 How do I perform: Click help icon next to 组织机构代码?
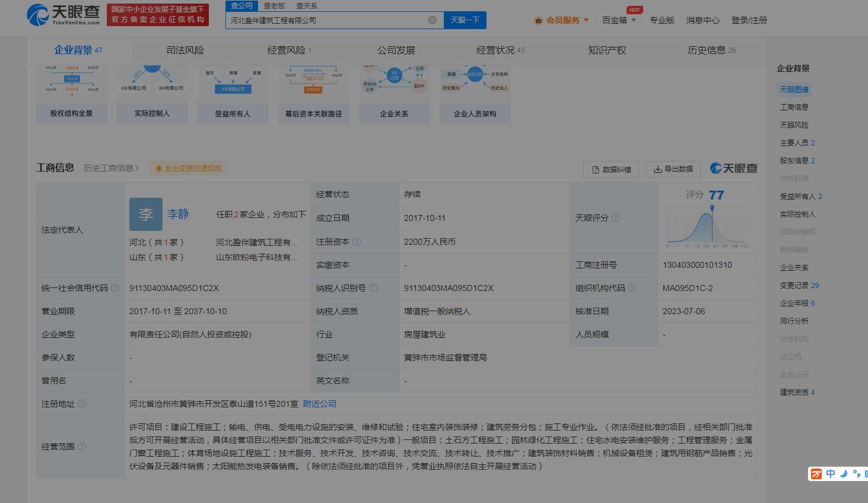[x=632, y=288]
